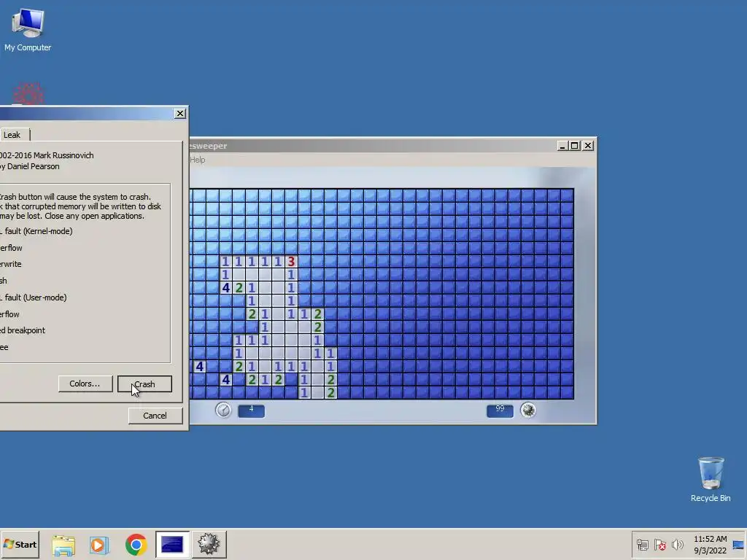Open Windows Explorer from the taskbar
The width and height of the screenshot is (747, 560).
click(63, 545)
